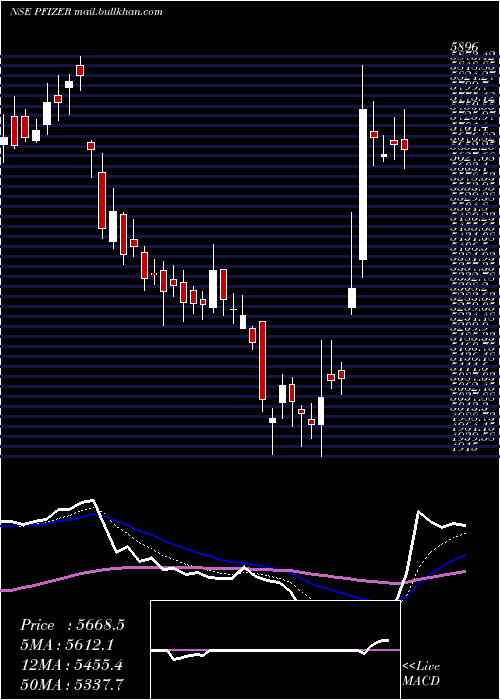Click the tallest white candlestick body
Screen dimensions: 500x700
pos(363,184)
